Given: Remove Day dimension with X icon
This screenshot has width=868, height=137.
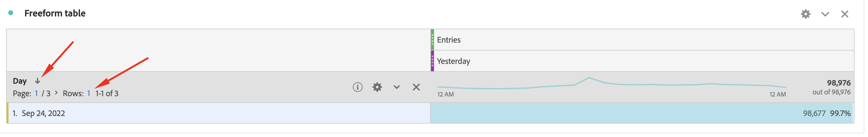Looking at the screenshot, I should pos(416,87).
